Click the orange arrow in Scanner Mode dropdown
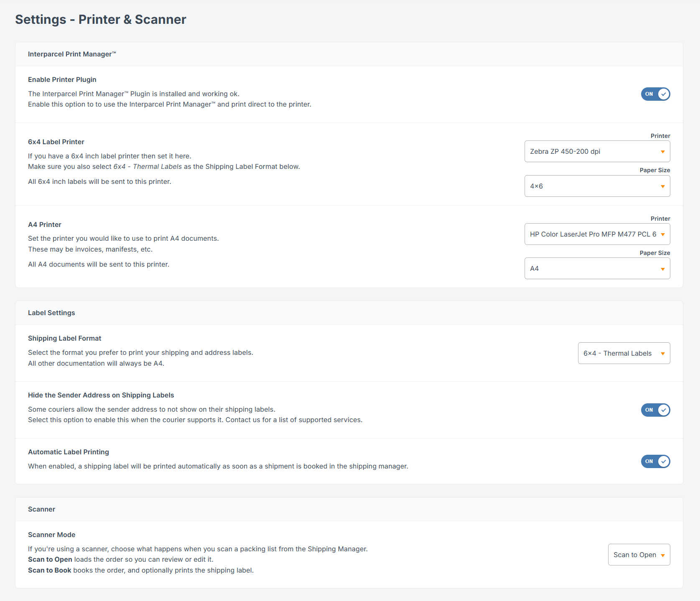Screen dimensions: 700x601 coord(662,555)
